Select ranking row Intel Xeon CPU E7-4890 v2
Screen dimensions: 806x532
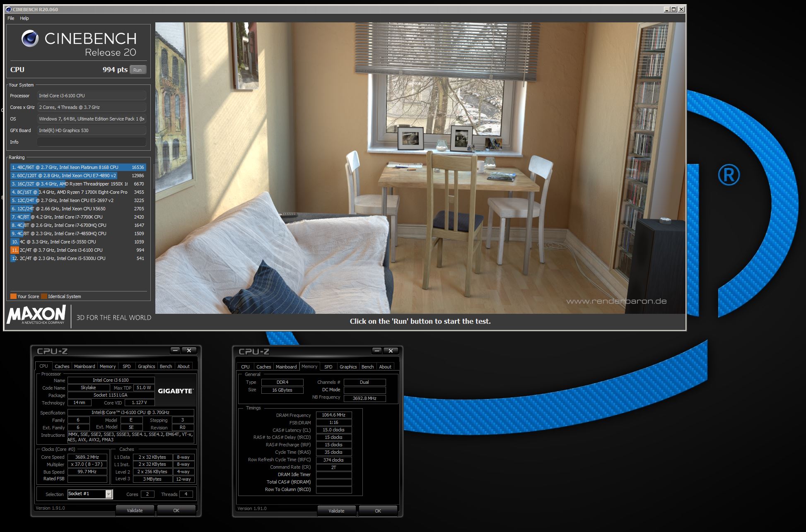[78, 176]
